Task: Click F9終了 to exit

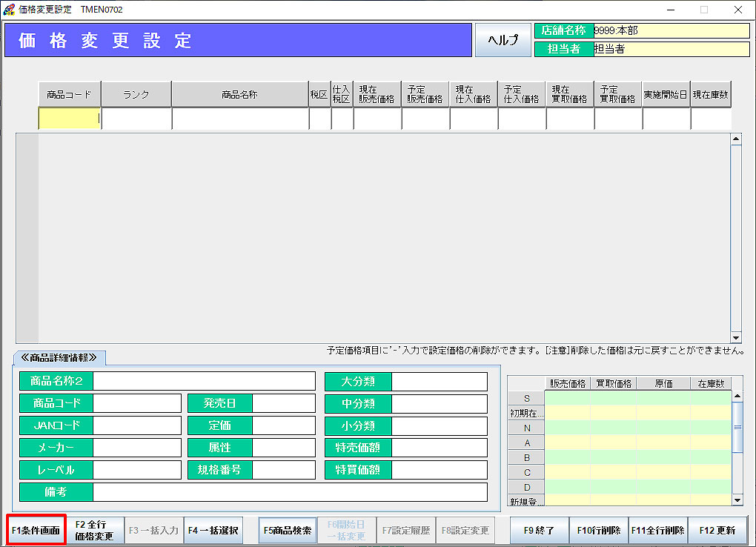Action: coord(540,531)
